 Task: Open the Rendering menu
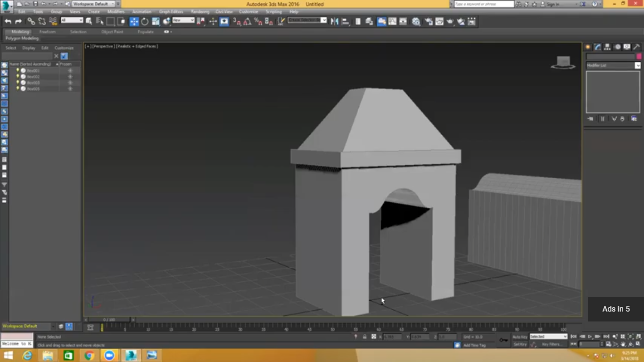click(200, 11)
